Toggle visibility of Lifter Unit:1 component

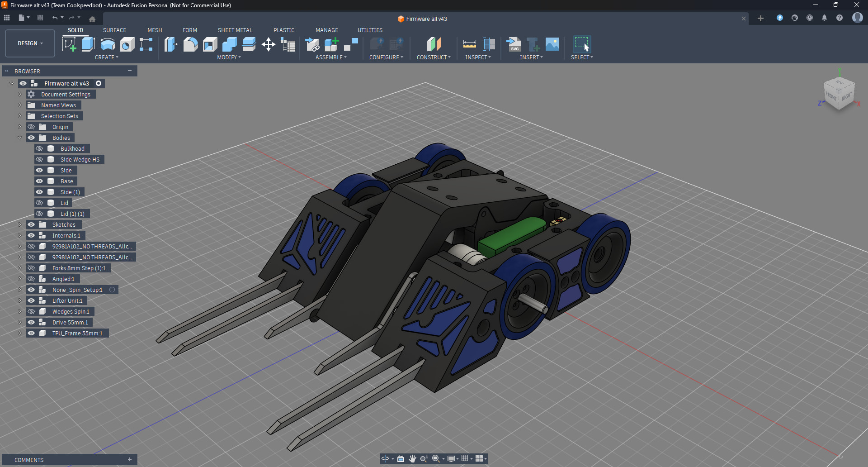[31, 300]
